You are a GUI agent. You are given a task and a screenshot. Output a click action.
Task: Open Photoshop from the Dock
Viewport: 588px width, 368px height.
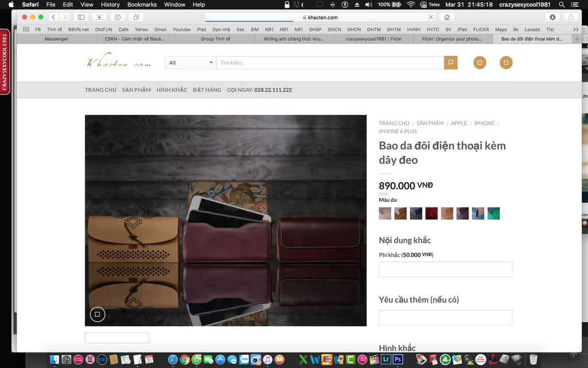(398, 359)
